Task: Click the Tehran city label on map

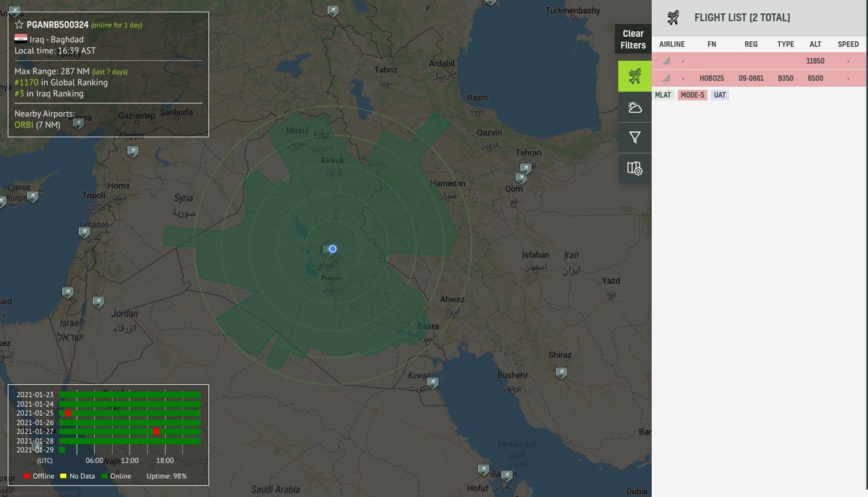Action: 528,153
